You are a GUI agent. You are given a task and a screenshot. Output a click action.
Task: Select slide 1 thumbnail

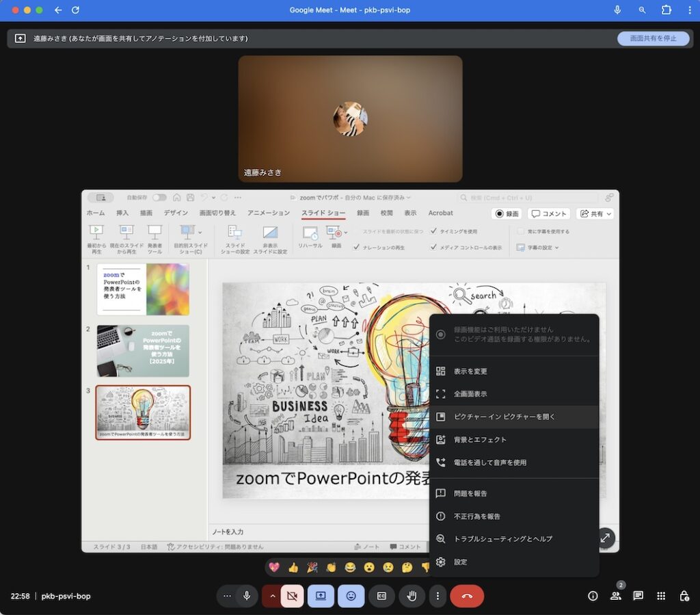(x=144, y=289)
